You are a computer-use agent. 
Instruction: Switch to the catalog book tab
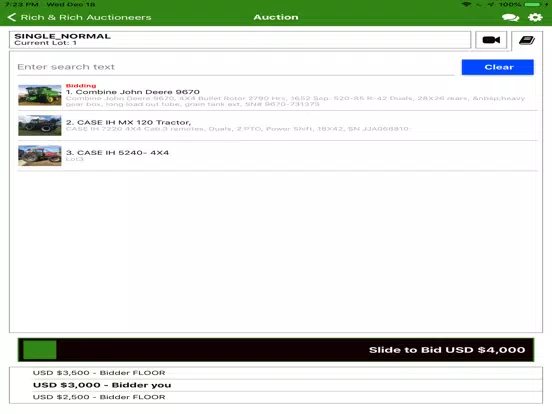[x=527, y=40]
